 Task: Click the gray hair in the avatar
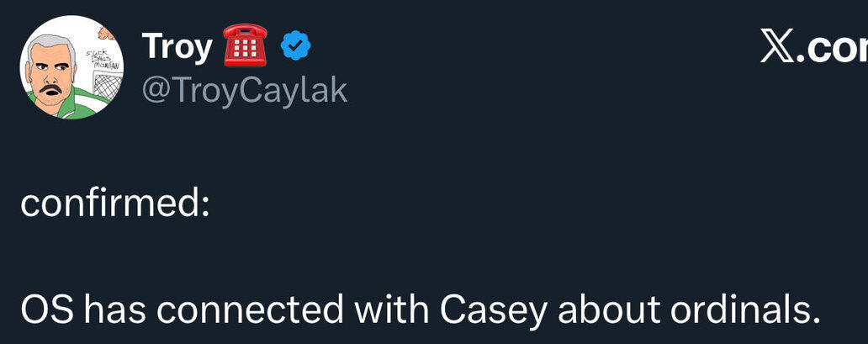[x=50, y=40]
